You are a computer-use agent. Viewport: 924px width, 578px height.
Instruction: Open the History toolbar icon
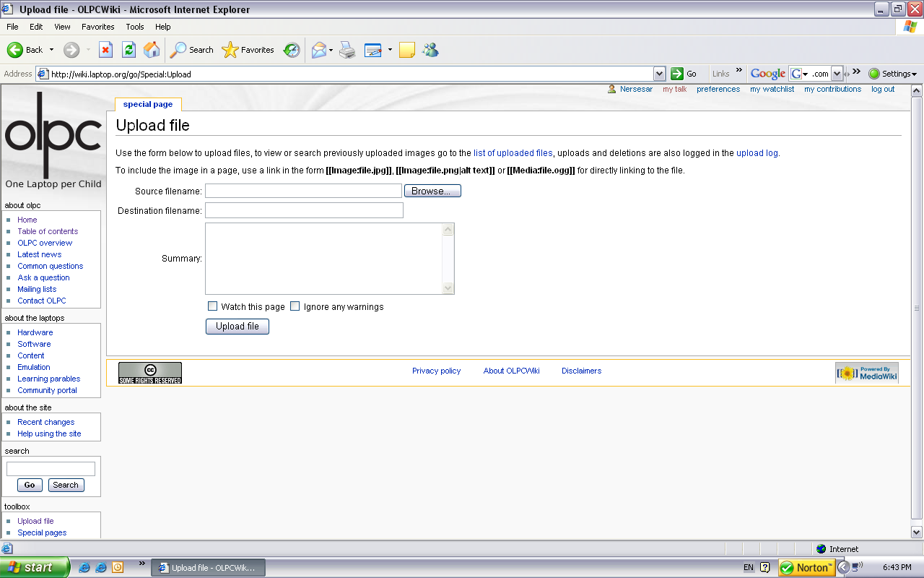point(292,50)
